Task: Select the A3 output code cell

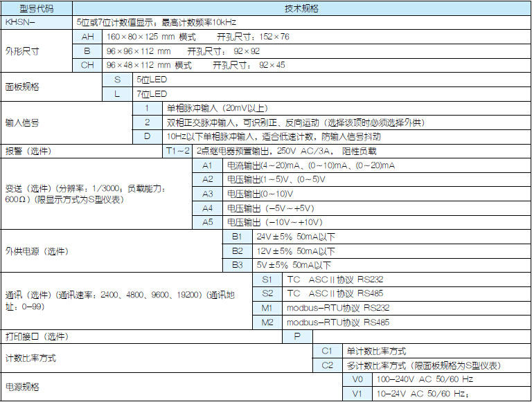Action: click(x=208, y=194)
